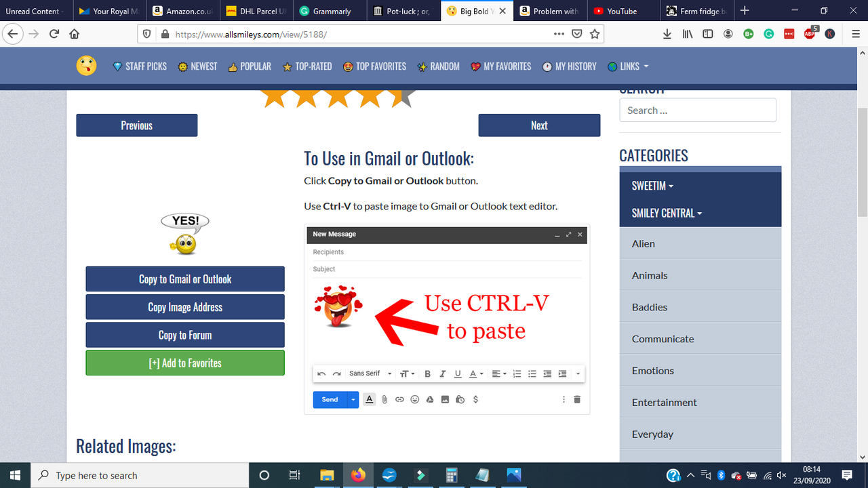
Task: Click the muted volume tray icon
Action: 781,475
